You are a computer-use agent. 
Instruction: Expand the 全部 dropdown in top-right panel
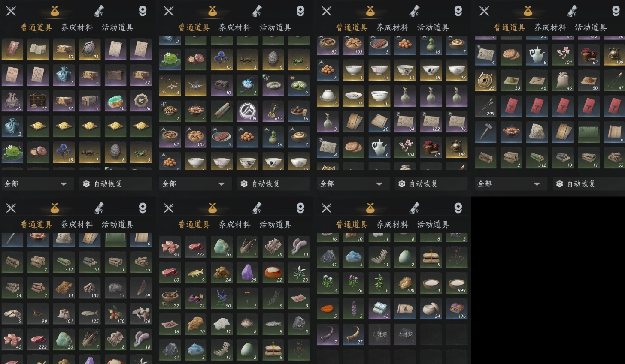click(x=510, y=184)
